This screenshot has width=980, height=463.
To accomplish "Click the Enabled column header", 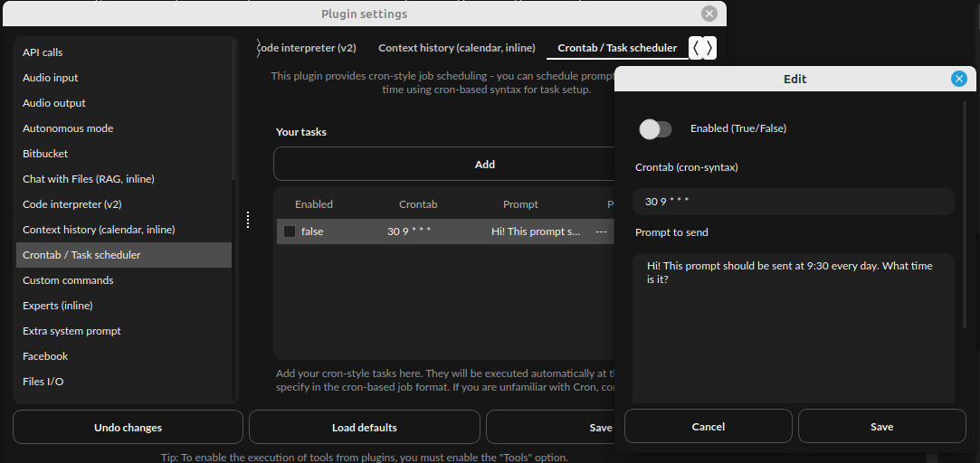I will (x=314, y=204).
